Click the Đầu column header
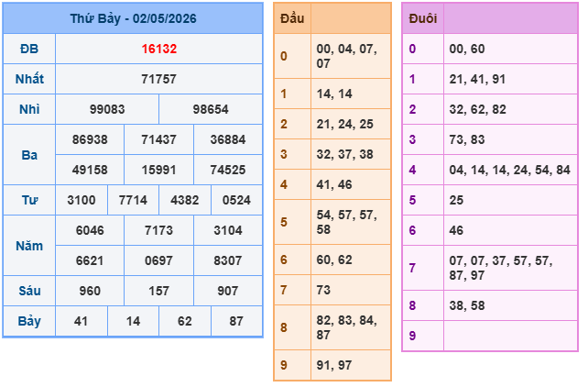The image size is (588, 387). (x=292, y=18)
